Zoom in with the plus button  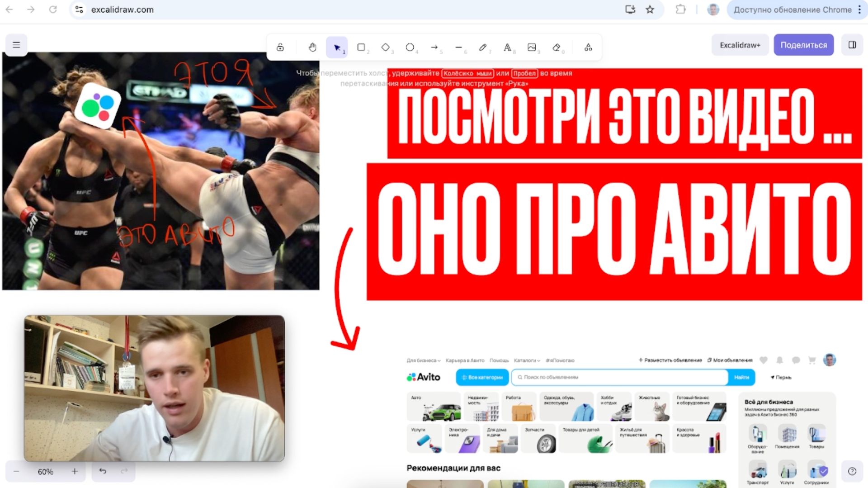(x=75, y=472)
